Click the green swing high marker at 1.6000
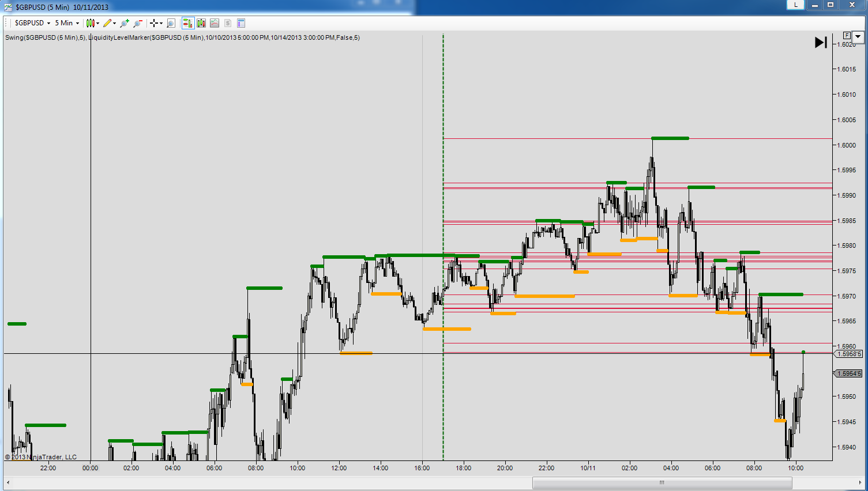Image resolution: width=868 pixels, height=491 pixels. point(670,138)
